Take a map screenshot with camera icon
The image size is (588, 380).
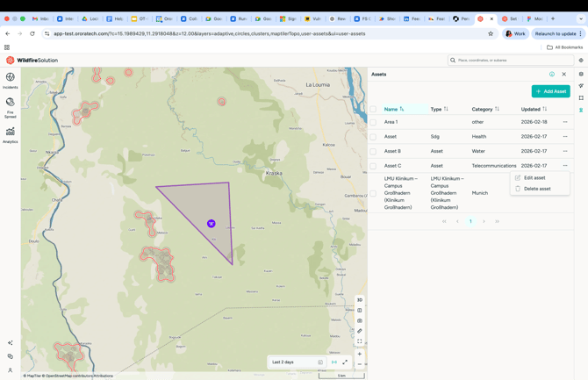(360, 320)
